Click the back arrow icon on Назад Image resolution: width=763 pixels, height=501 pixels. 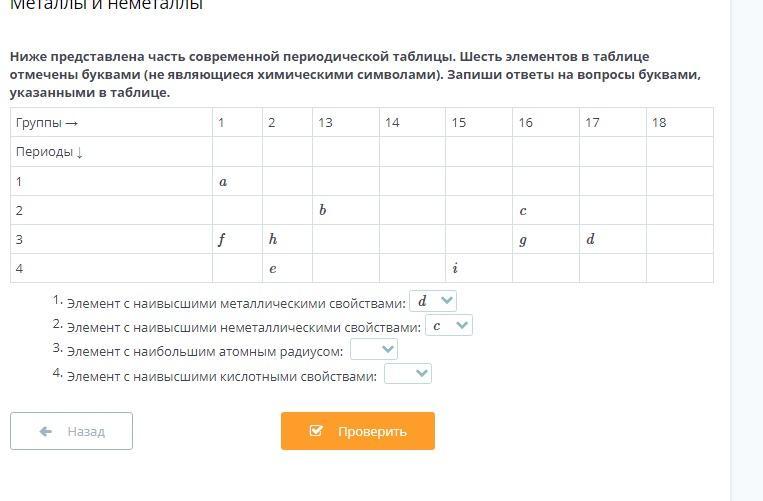pos(46,431)
